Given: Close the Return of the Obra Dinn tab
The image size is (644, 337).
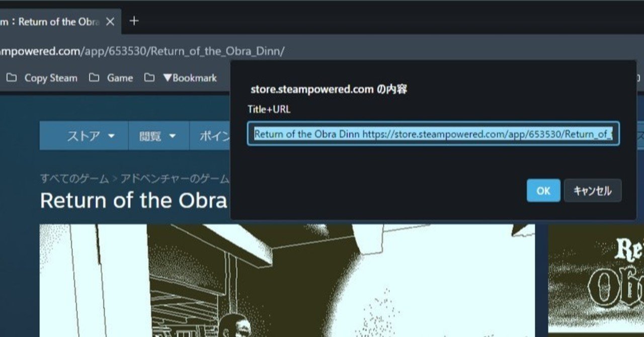Looking at the screenshot, I should tap(110, 22).
